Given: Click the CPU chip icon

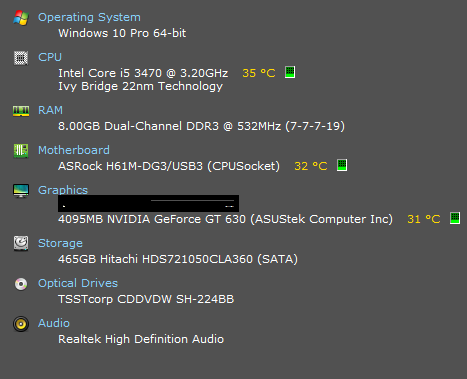Looking at the screenshot, I should [x=21, y=58].
